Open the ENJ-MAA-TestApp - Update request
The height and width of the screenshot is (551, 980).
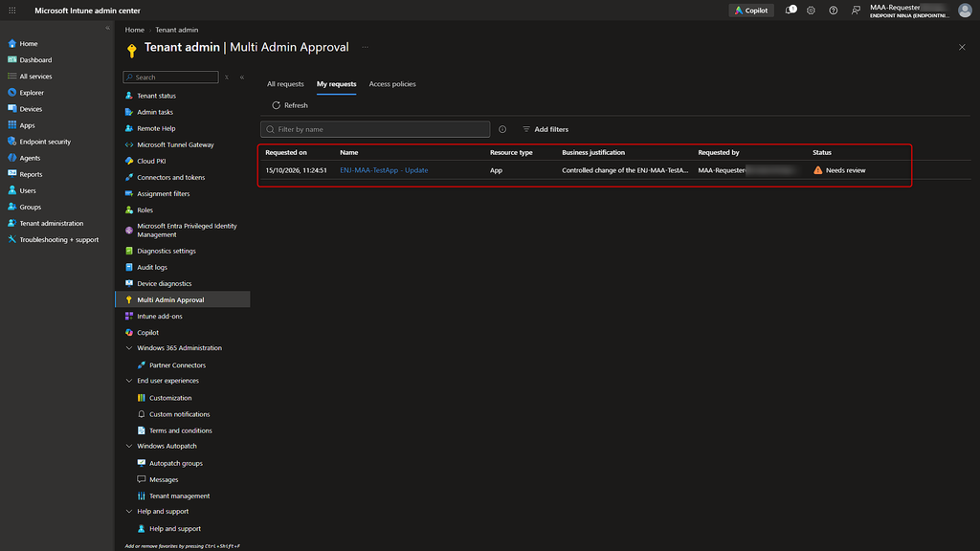(x=384, y=170)
